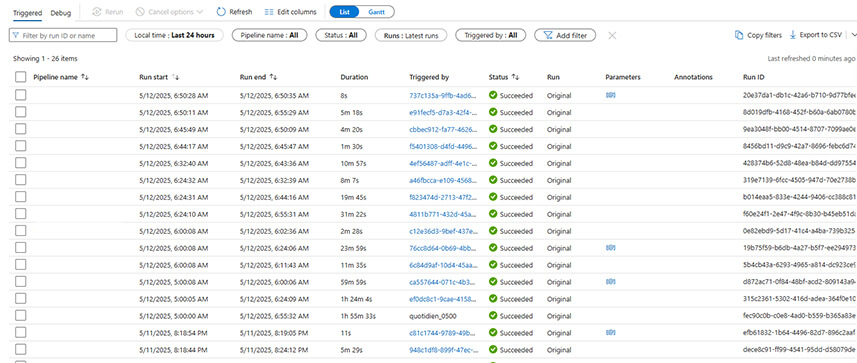Image resolution: width=857 pixels, height=363 pixels.
Task: Open the Triggered by All filter
Action: pyautogui.click(x=491, y=35)
